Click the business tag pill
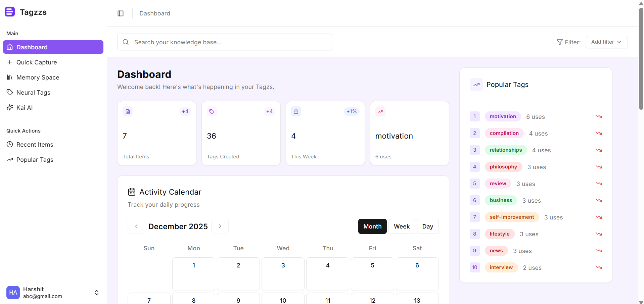 click(501, 200)
